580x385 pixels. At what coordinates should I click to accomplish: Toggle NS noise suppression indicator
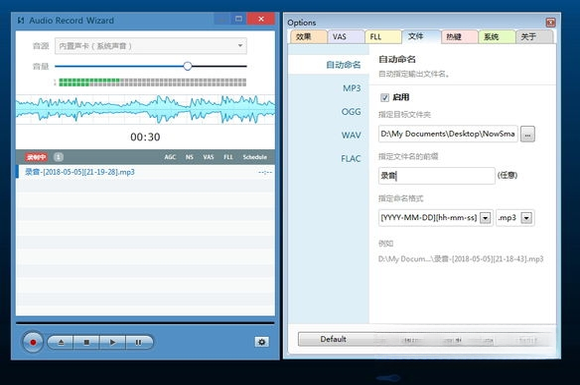point(189,157)
